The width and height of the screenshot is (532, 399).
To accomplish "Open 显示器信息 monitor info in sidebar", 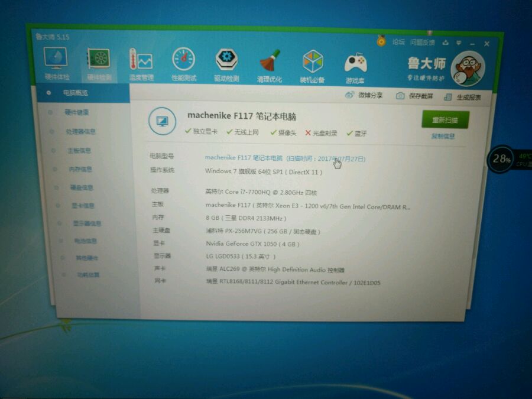I will click(x=87, y=223).
